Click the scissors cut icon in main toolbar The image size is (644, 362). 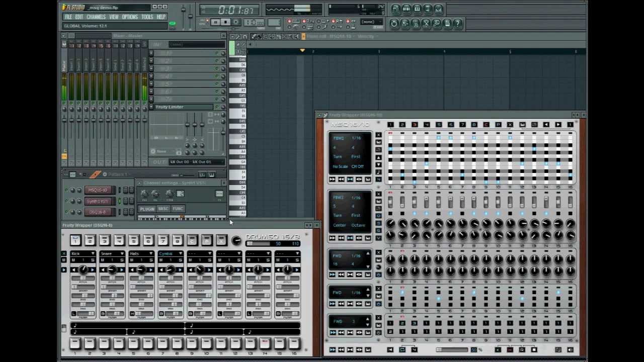coord(426,23)
